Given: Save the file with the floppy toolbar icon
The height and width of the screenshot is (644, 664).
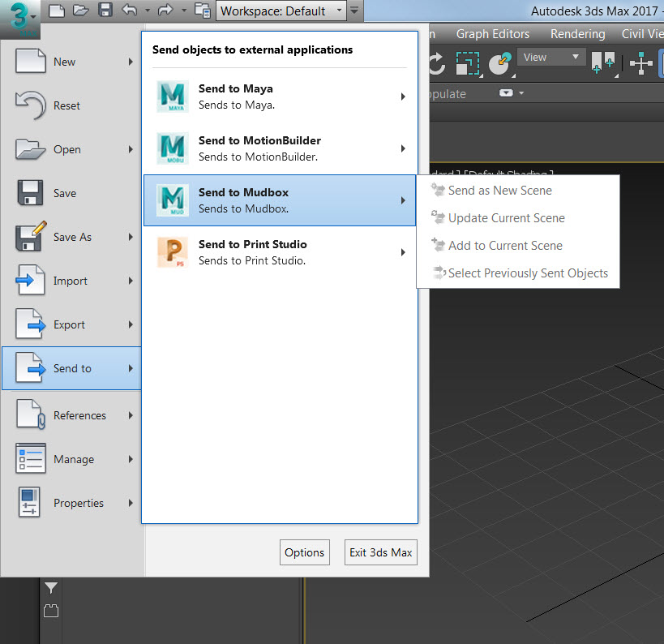Looking at the screenshot, I should tap(105, 10).
